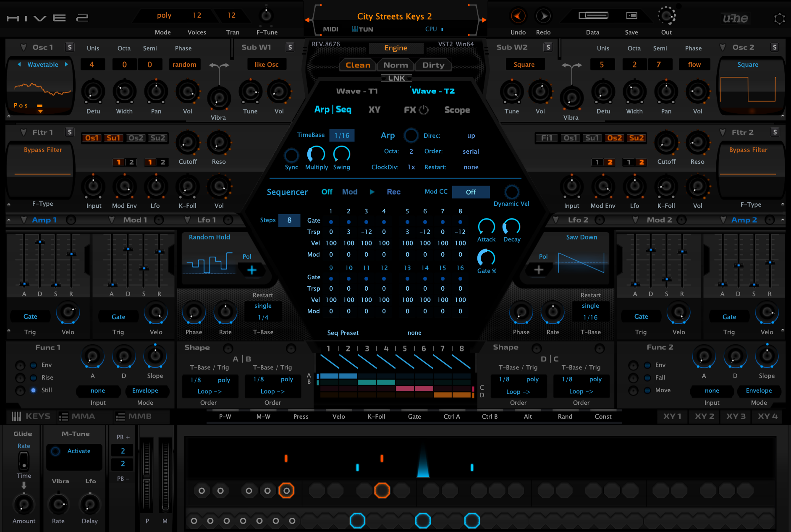The width and height of the screenshot is (791, 532).
Task: Click the Output volume knob
Action: tap(666, 16)
